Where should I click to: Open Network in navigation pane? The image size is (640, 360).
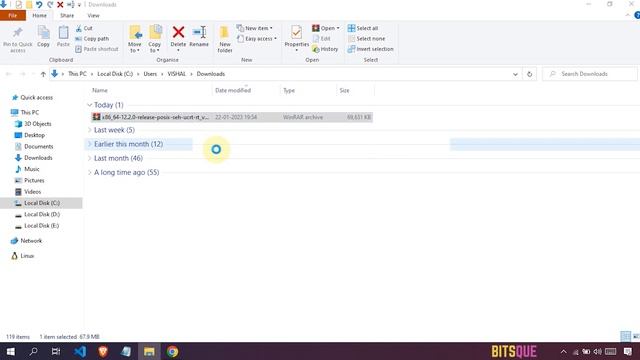coord(27,241)
